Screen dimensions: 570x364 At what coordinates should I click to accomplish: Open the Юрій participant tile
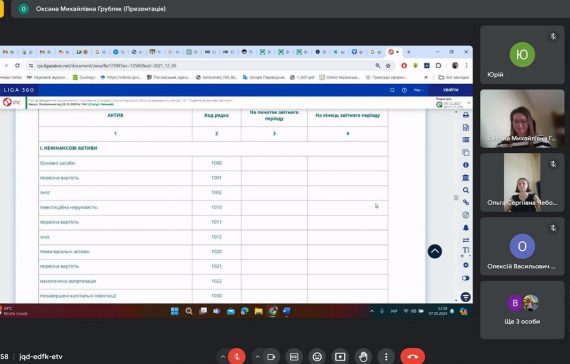(x=522, y=55)
